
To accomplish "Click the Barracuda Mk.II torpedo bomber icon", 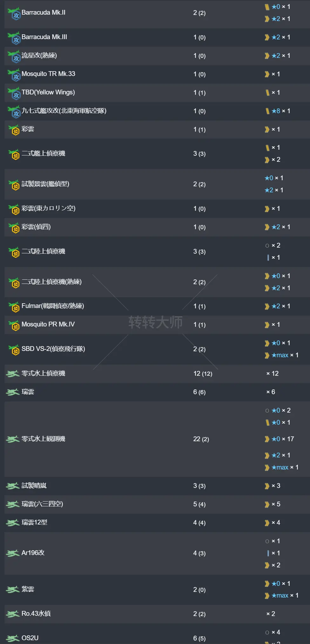I will 14,13.
